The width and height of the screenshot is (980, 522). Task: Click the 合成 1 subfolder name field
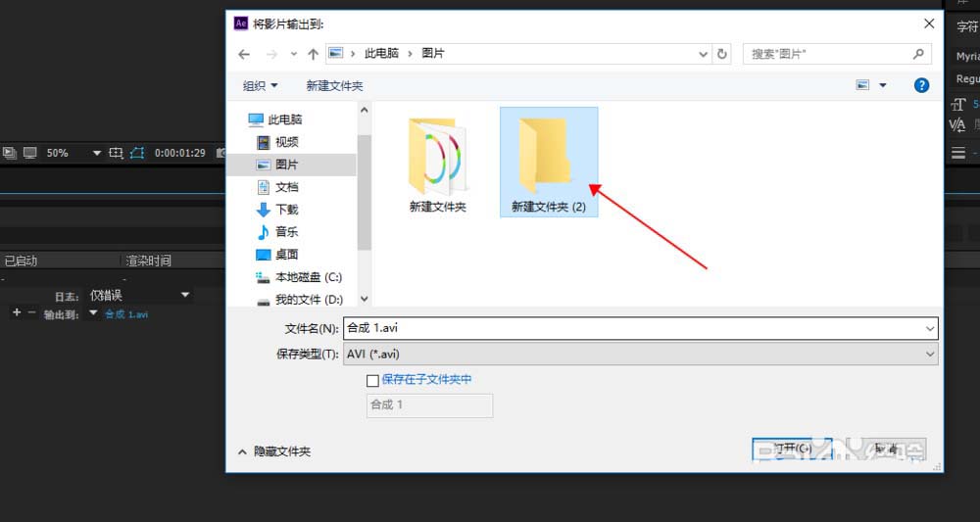click(x=429, y=405)
